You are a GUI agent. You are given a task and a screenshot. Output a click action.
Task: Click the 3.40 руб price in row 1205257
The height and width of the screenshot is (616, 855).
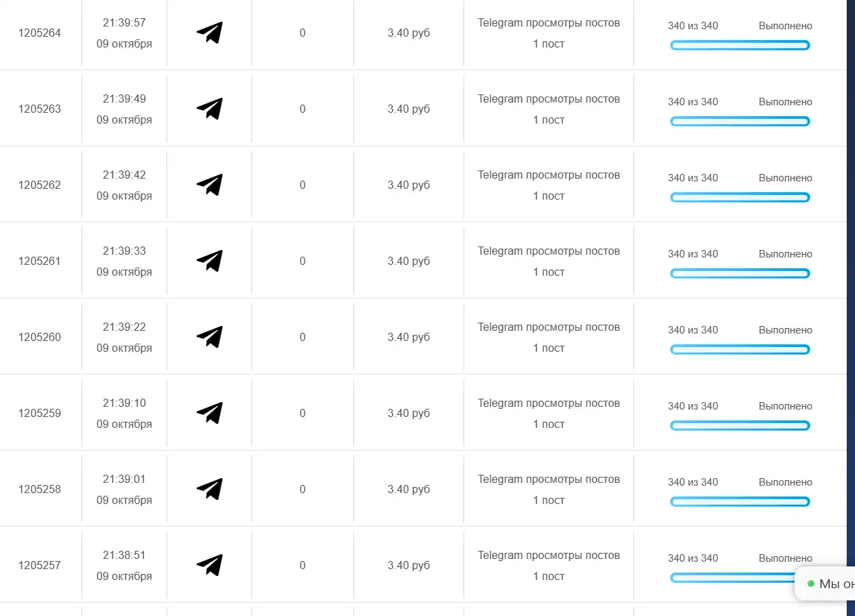(408, 565)
